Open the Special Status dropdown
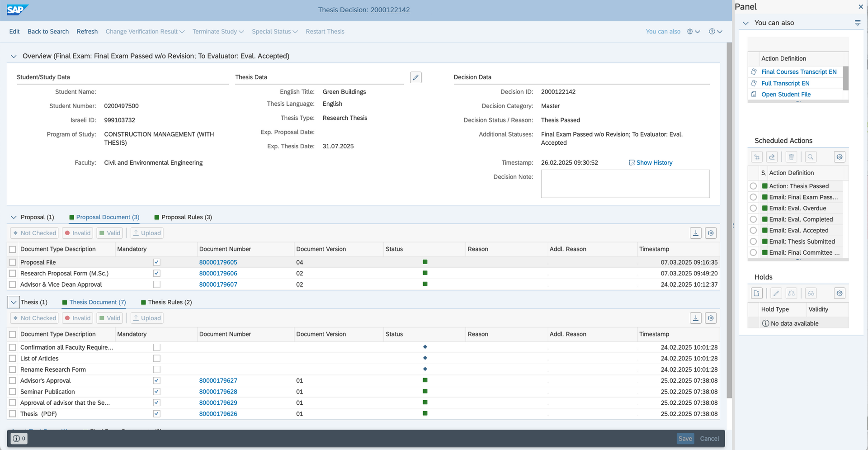The height and width of the screenshot is (450, 868). coord(274,32)
